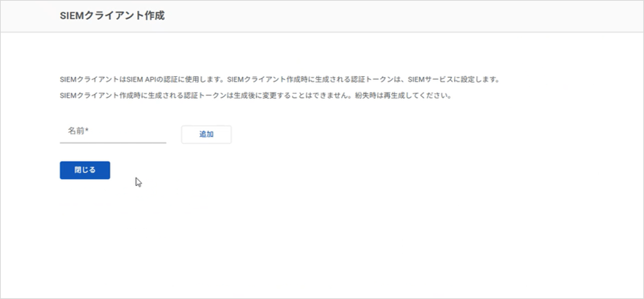644x299 pixels.
Task: Click the white-outlined 追加 button beside the name field
Action: [206, 134]
